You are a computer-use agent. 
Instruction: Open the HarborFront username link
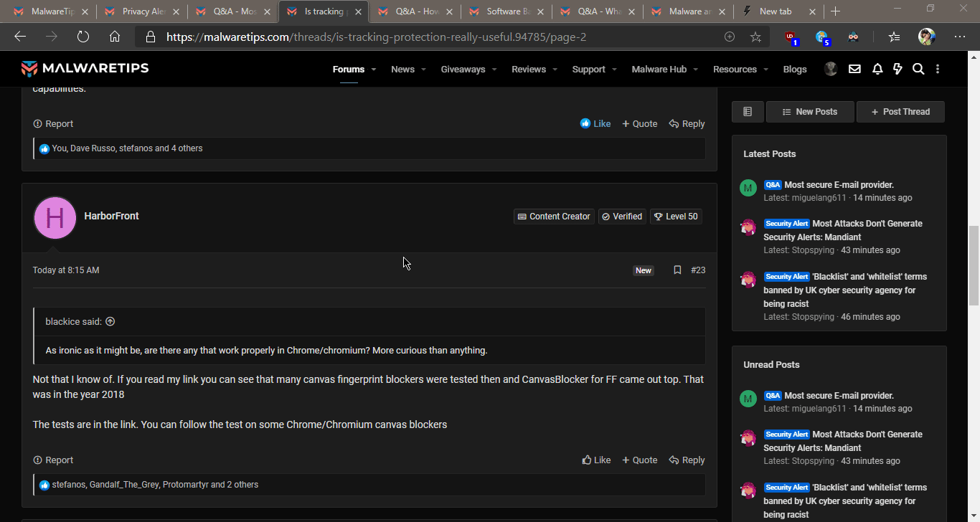click(x=111, y=216)
